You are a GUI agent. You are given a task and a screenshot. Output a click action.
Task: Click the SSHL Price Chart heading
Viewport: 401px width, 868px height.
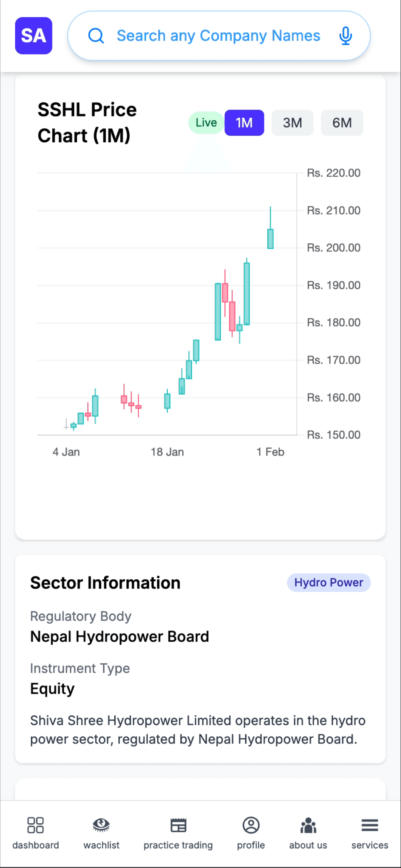click(87, 123)
